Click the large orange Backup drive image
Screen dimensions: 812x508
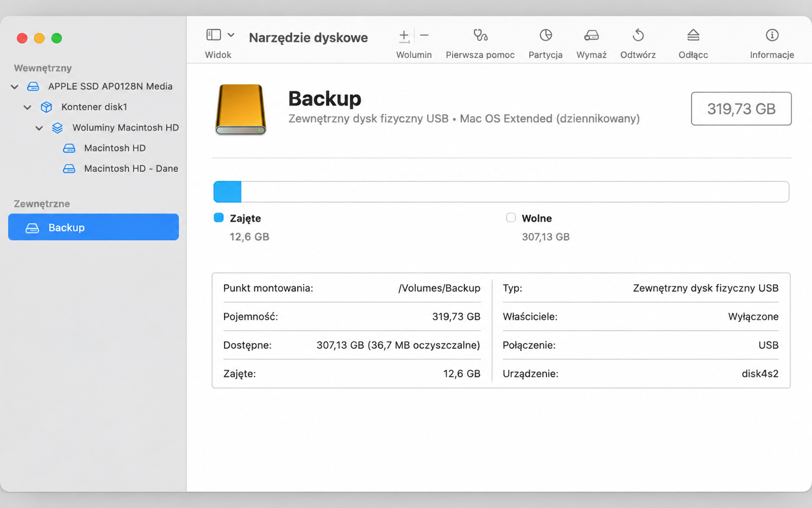click(241, 110)
